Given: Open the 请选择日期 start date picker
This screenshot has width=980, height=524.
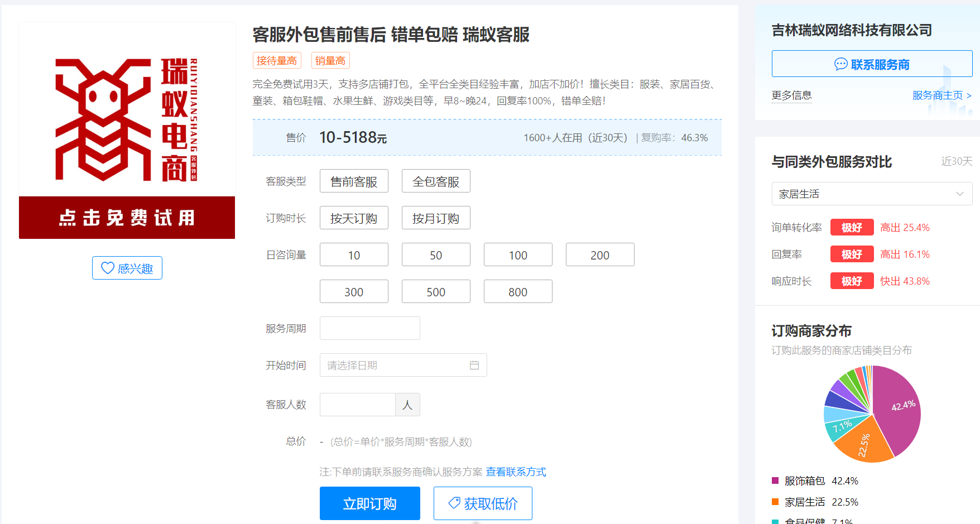Looking at the screenshot, I should pos(403,365).
